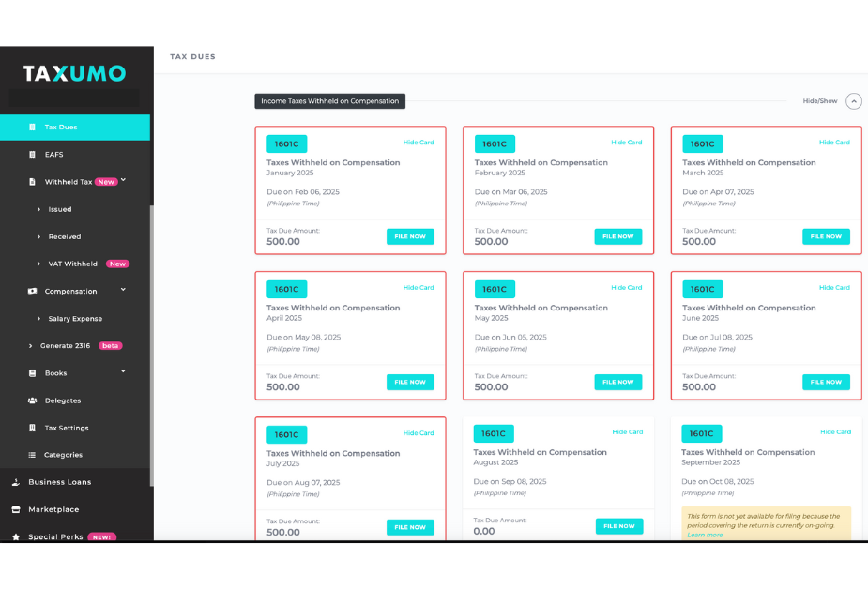Click the Taxumo logo
This screenshot has height=589, width=868.
74,73
